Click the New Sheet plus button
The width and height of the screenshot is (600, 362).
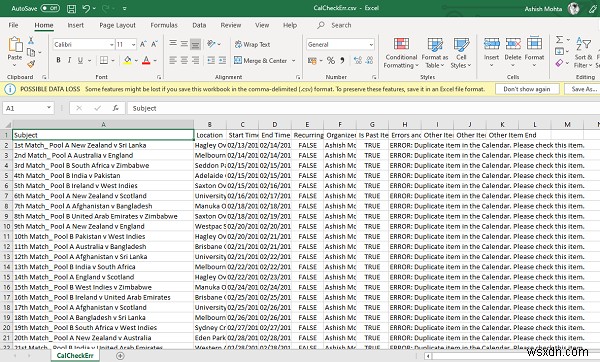pyautogui.click(x=120, y=356)
